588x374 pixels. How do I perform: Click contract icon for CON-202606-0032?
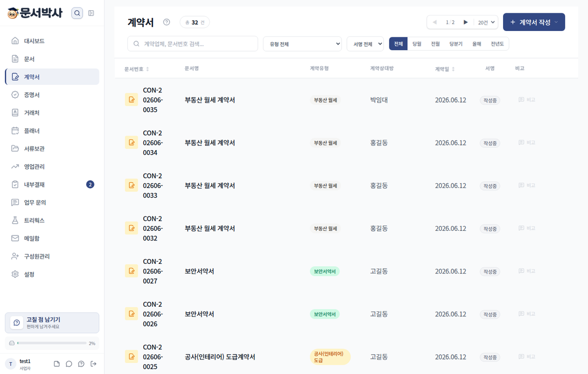click(x=131, y=228)
